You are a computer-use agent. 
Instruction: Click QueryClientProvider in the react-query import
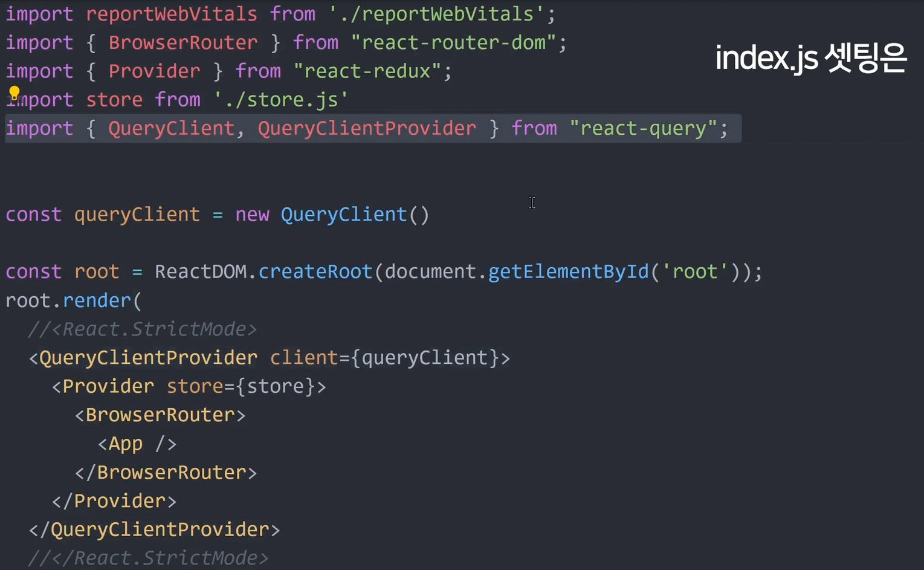pyautogui.click(x=367, y=128)
